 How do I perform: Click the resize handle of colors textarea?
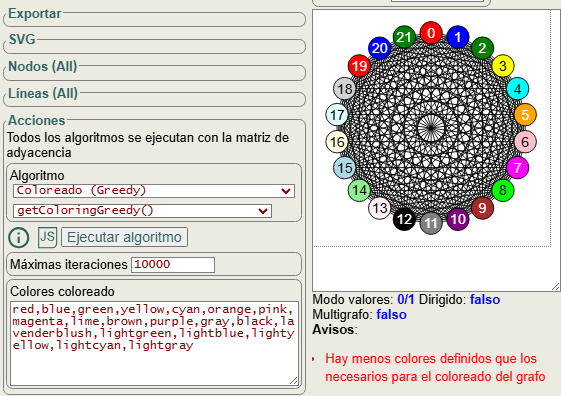point(294,381)
